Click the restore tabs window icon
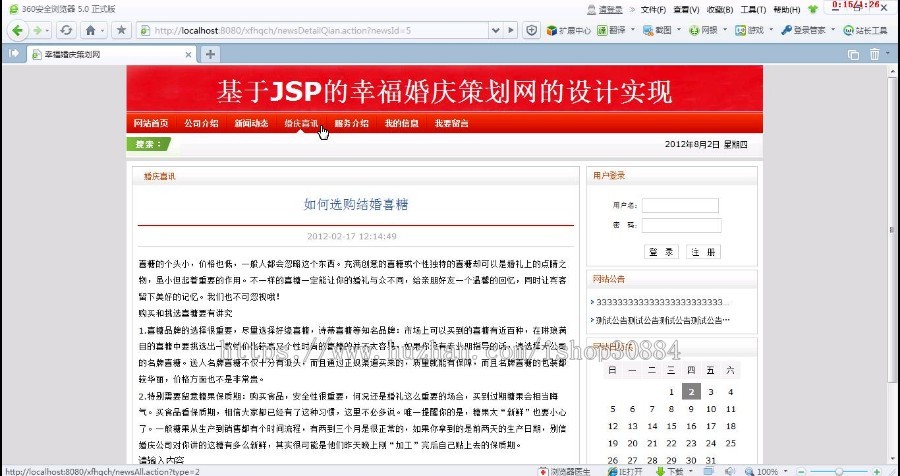Image resolution: width=900 pixels, height=476 pixels. [854, 55]
